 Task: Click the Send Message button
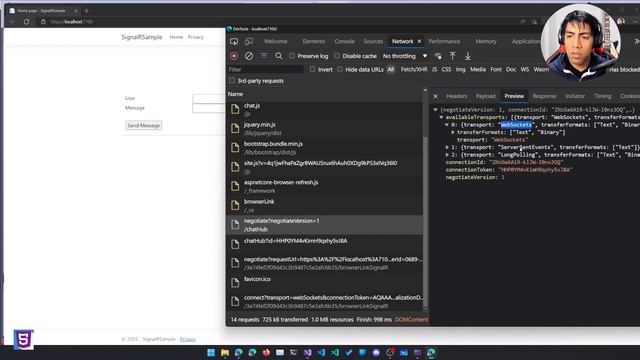[x=143, y=125]
